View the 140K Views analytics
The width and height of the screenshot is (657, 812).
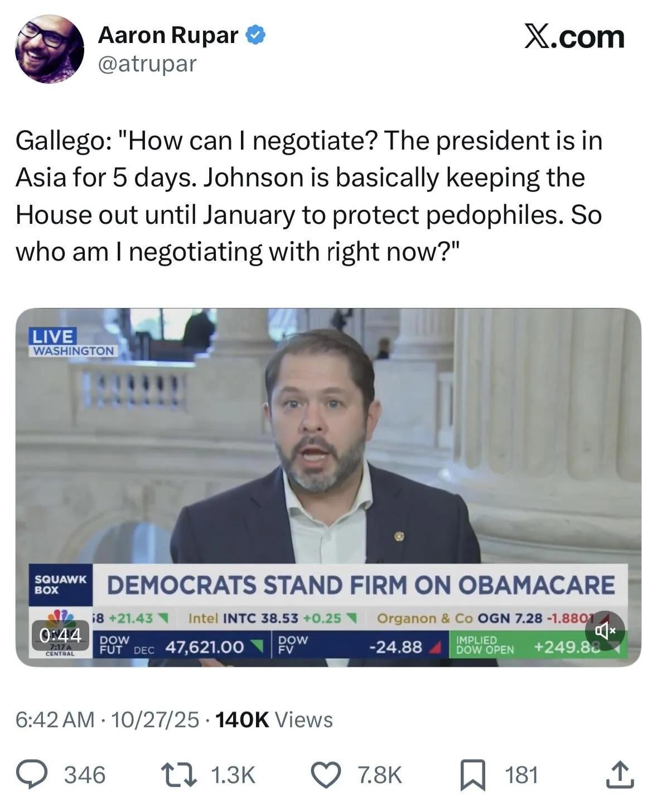tap(273, 720)
